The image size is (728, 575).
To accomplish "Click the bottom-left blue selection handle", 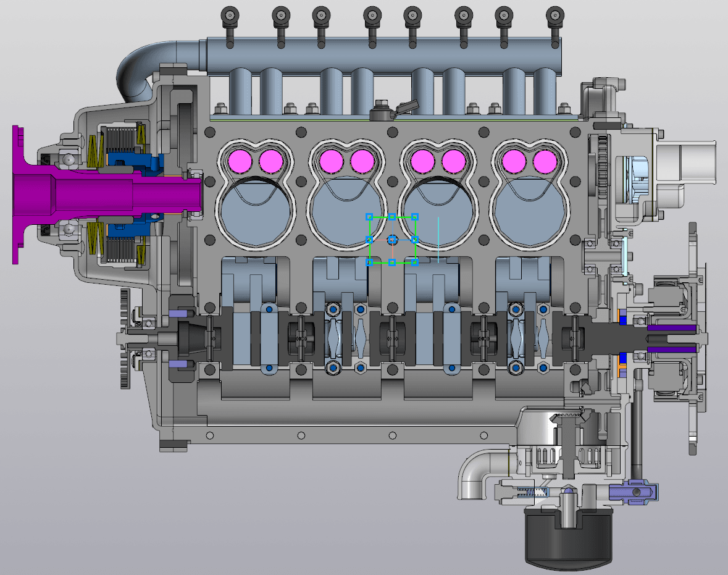I will tap(369, 262).
